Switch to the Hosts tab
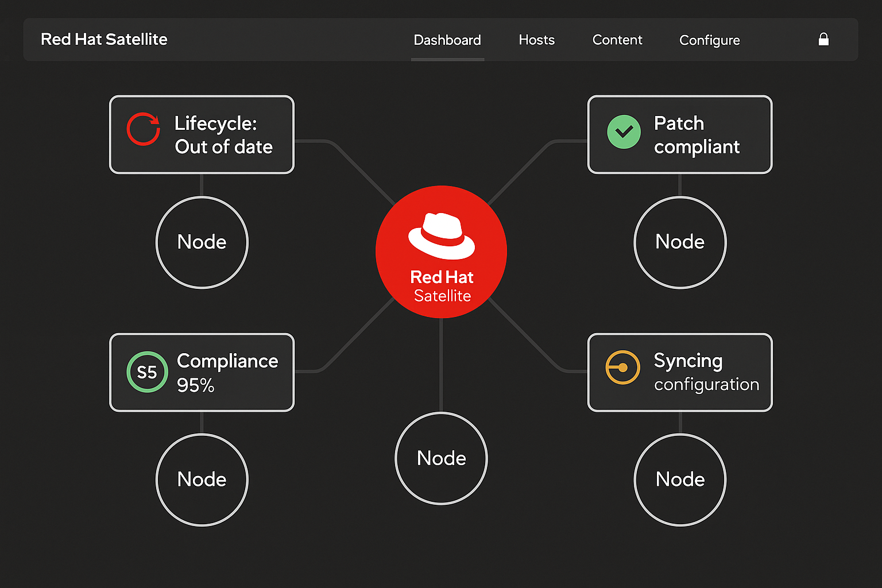Image resolution: width=882 pixels, height=588 pixels. [536, 40]
